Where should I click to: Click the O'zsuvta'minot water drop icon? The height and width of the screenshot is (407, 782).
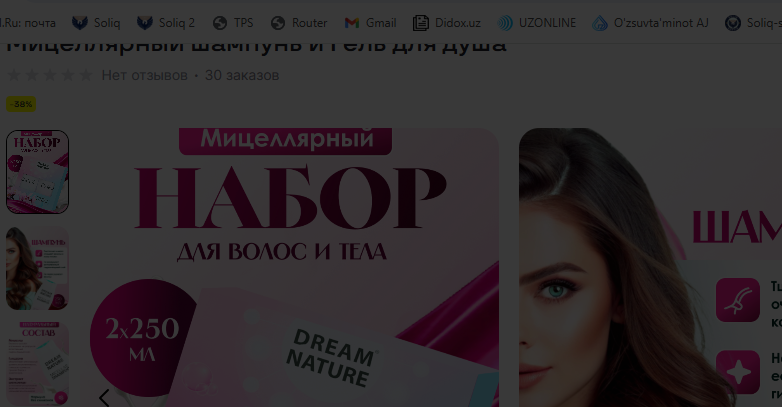599,23
